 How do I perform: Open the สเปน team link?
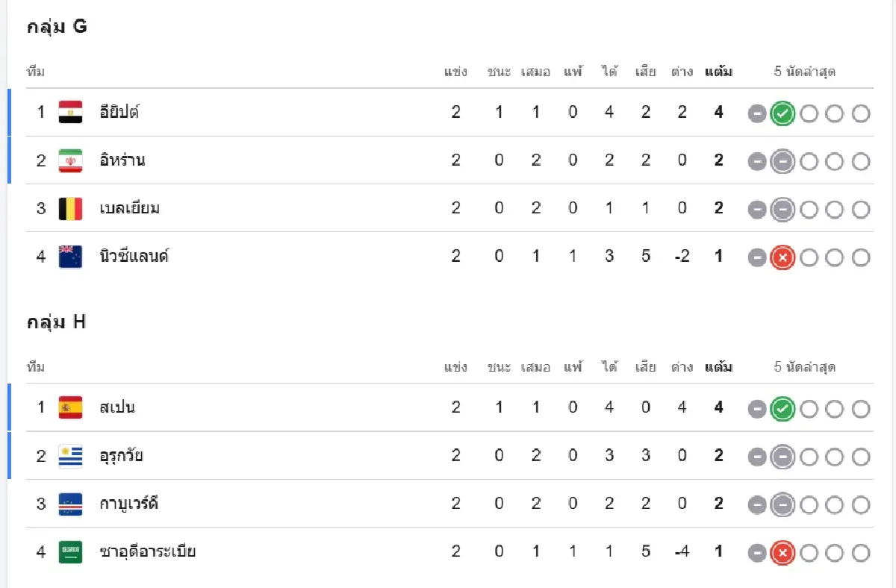click(117, 407)
